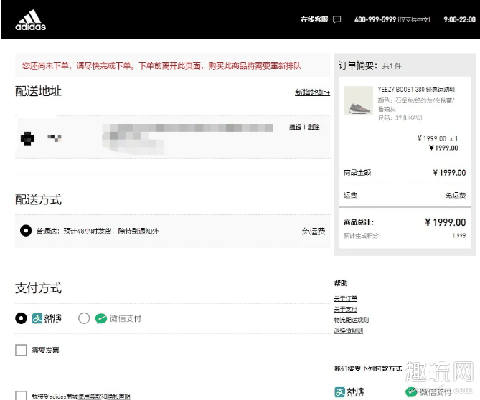The height and width of the screenshot is (400, 480).
Task: Open the online chat bubble icon
Action: [337, 19]
